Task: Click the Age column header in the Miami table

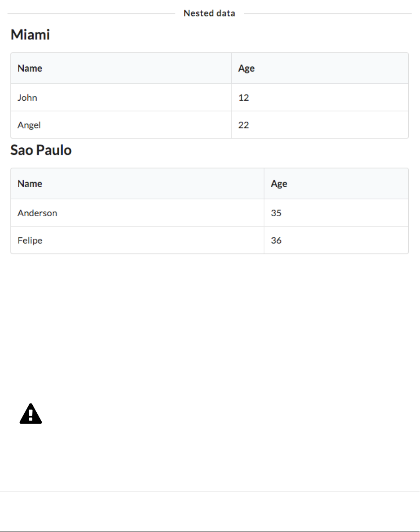Action: 246,69
